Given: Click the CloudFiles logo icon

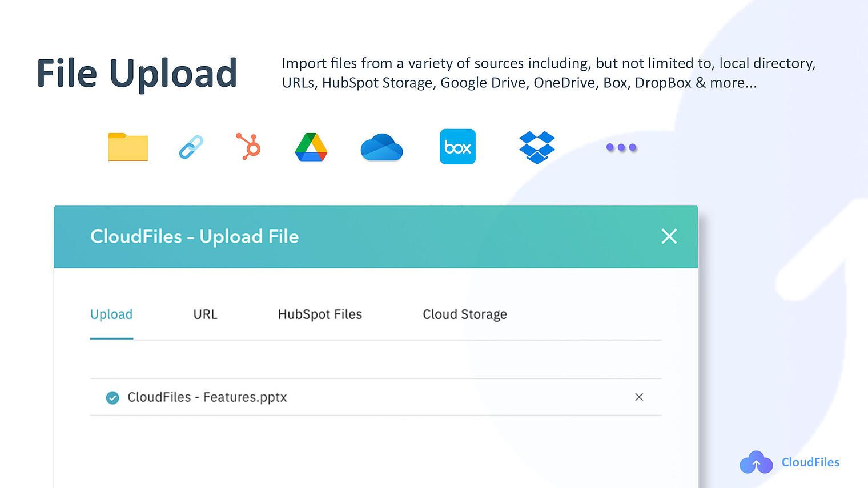Looking at the screenshot, I should pyautogui.click(x=756, y=462).
